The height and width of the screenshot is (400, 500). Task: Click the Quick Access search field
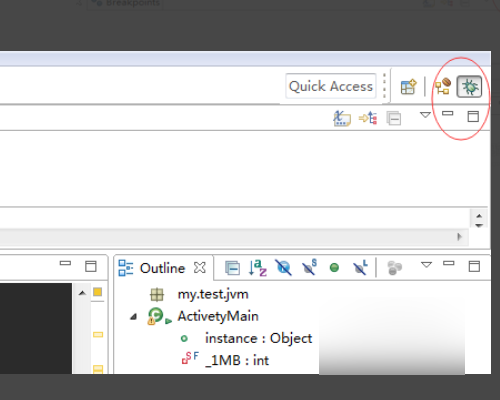click(331, 86)
